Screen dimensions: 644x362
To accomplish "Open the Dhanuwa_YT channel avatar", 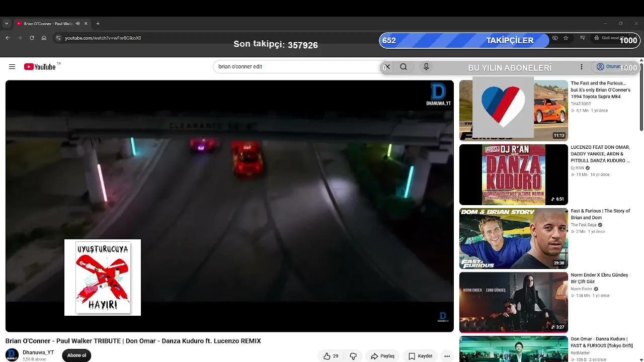I will tap(12, 355).
